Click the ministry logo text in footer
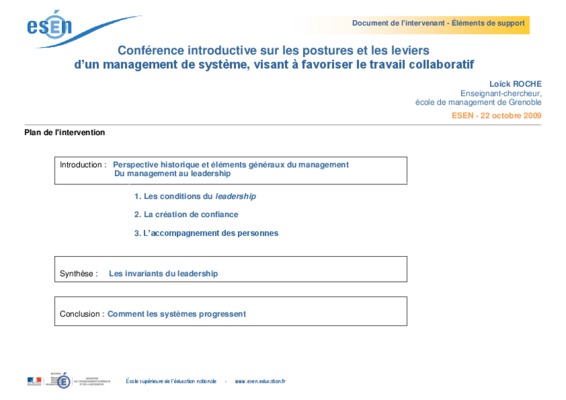 coord(92,382)
